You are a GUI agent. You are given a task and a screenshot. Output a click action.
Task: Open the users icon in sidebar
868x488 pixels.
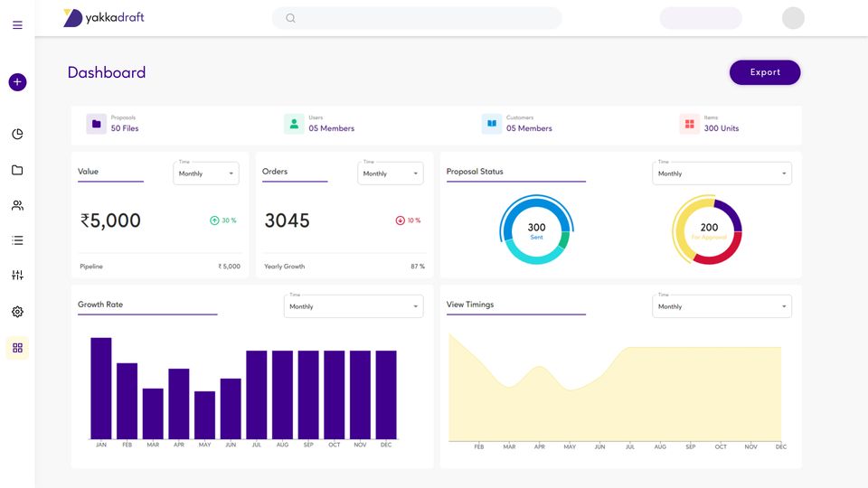(x=17, y=205)
